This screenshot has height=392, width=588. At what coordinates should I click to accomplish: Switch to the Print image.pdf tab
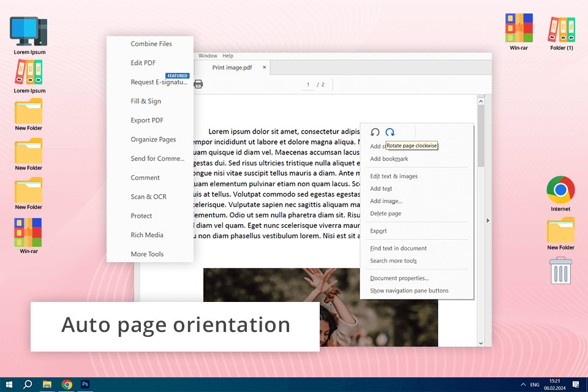[x=232, y=67]
